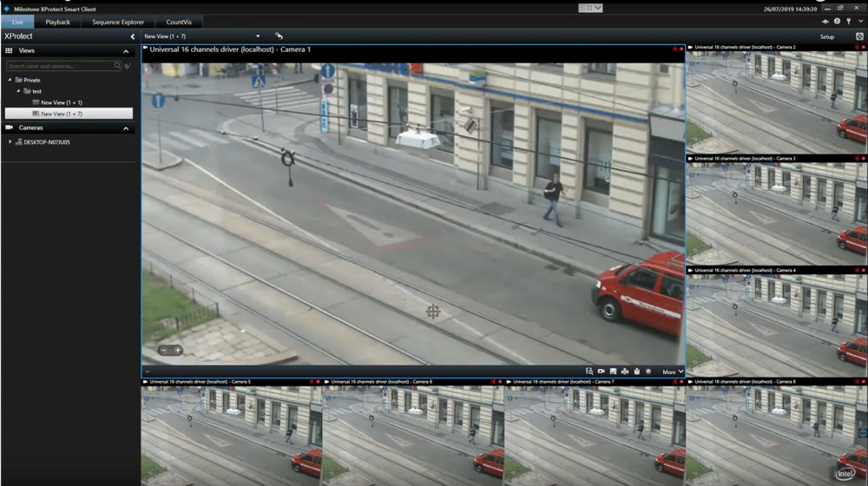The height and width of the screenshot is (486, 868).
Task: Collapse the Views section
Action: (x=126, y=51)
